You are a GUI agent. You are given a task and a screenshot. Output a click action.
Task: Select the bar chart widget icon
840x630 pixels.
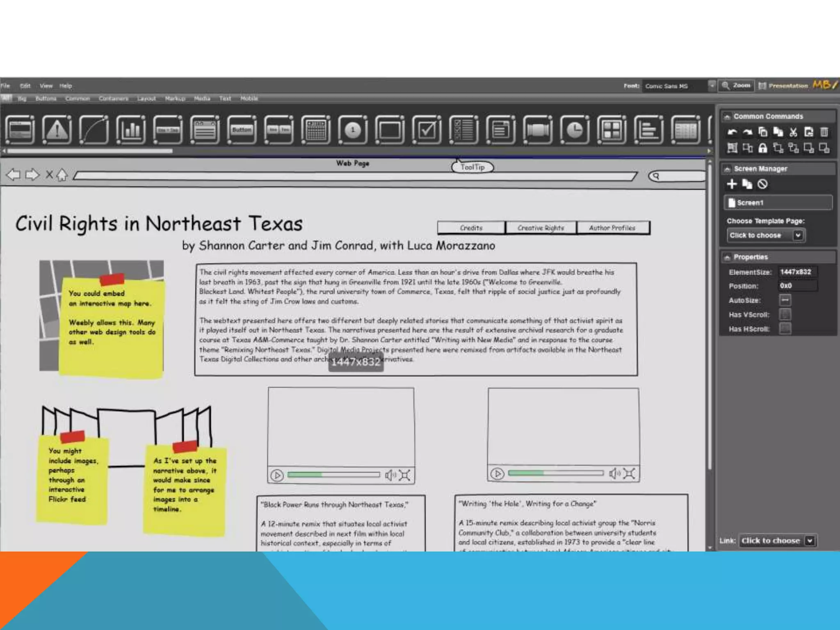coord(131,130)
